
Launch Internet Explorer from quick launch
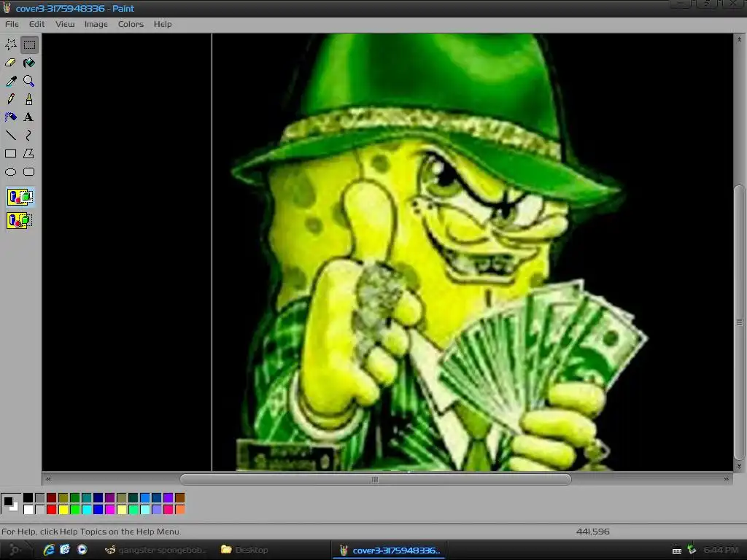(49, 550)
